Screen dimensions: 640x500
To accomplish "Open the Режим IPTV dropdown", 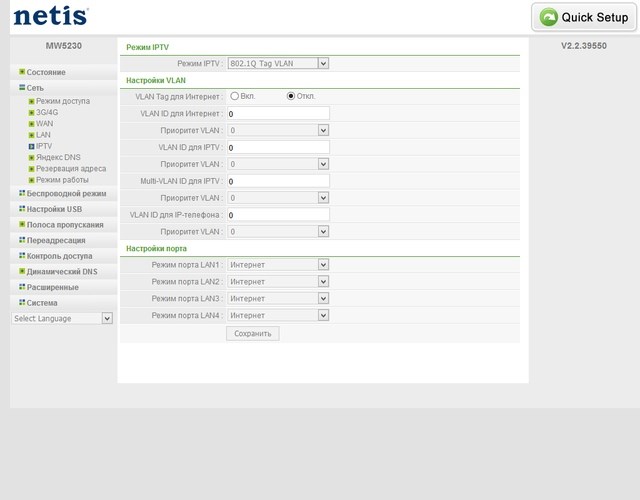I will (278, 63).
